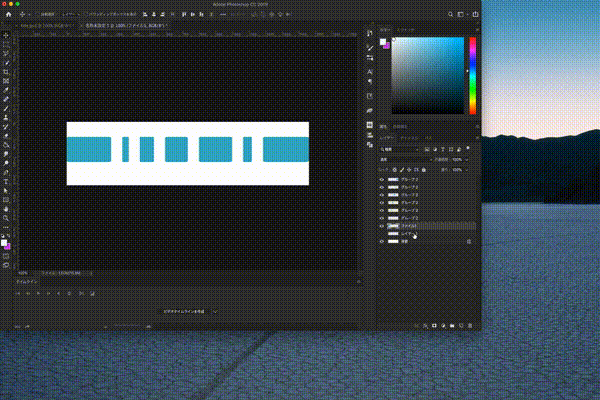This screenshot has height=400, width=600.
Task: Toggle visibility of the highlighted selected layer
Action: click(382, 226)
